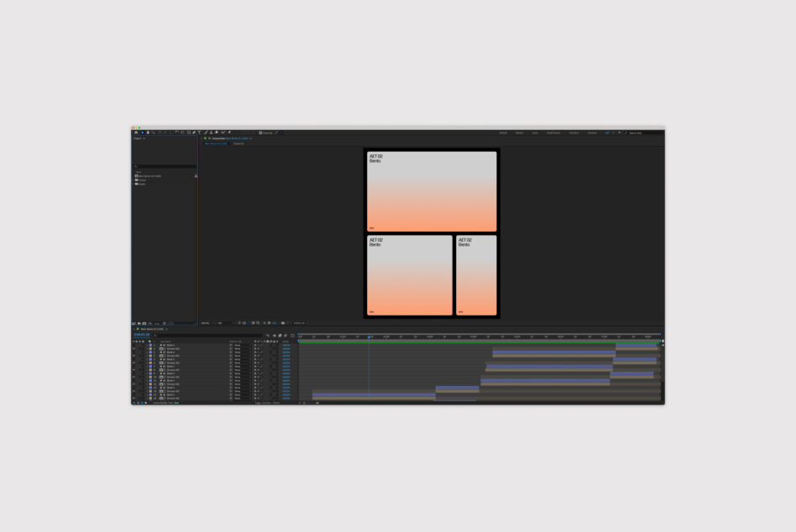Open the Screen 02 viewer tab
796x532 pixels.
click(238, 143)
